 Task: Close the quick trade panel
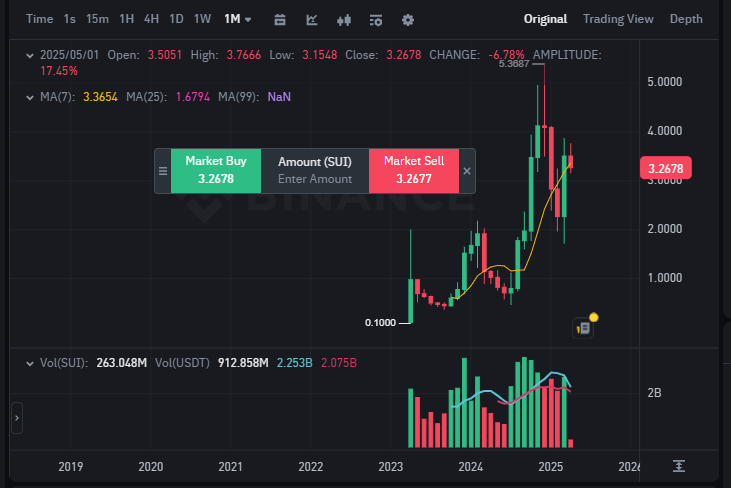pos(467,171)
